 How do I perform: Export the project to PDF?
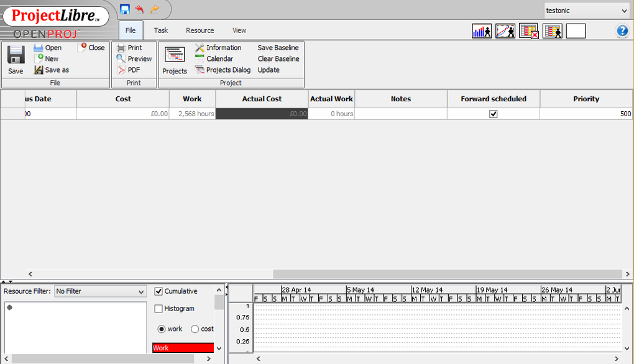129,70
